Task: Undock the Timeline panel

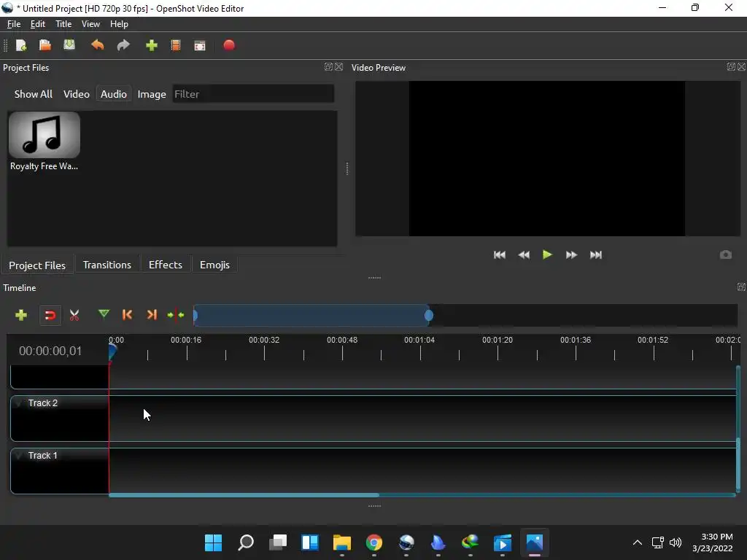Action: point(741,287)
